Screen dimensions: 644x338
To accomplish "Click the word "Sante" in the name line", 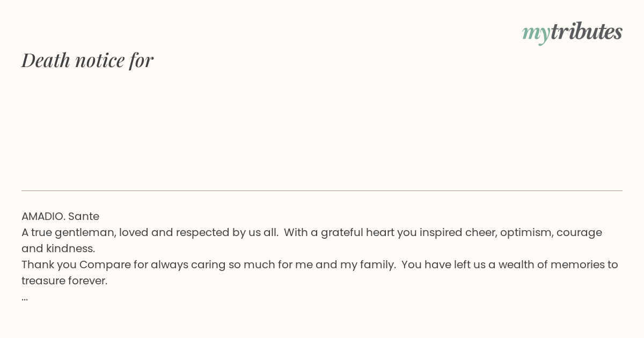I will tap(84, 216).
